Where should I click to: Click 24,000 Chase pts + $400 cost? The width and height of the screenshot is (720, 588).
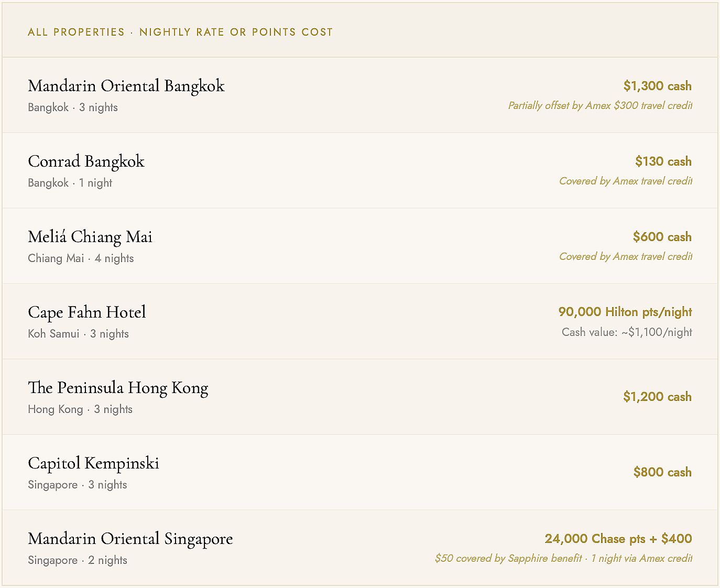618,539
